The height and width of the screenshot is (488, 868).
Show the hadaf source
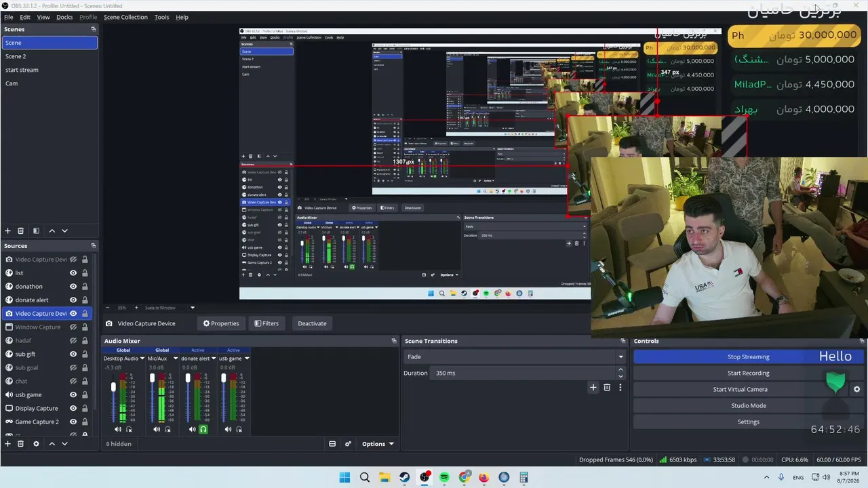[73, 341]
